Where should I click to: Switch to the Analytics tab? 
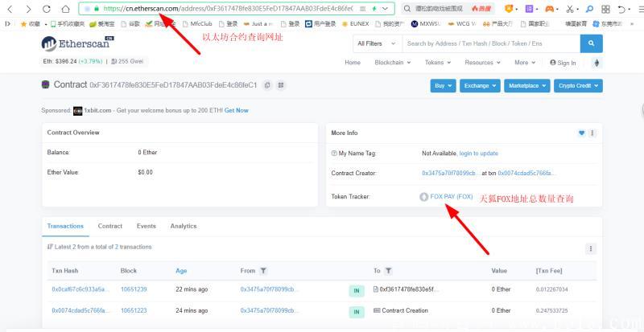pos(184,226)
